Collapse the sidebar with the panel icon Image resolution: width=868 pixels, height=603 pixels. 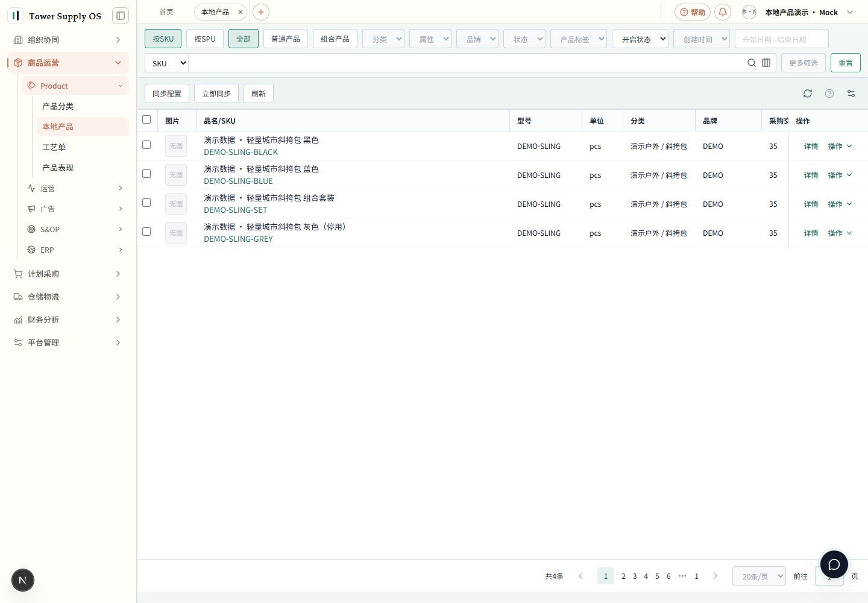pyautogui.click(x=121, y=16)
